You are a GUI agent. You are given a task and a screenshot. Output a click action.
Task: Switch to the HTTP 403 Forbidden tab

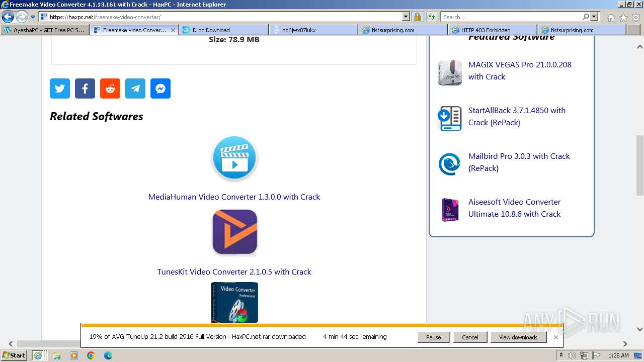coord(493,30)
